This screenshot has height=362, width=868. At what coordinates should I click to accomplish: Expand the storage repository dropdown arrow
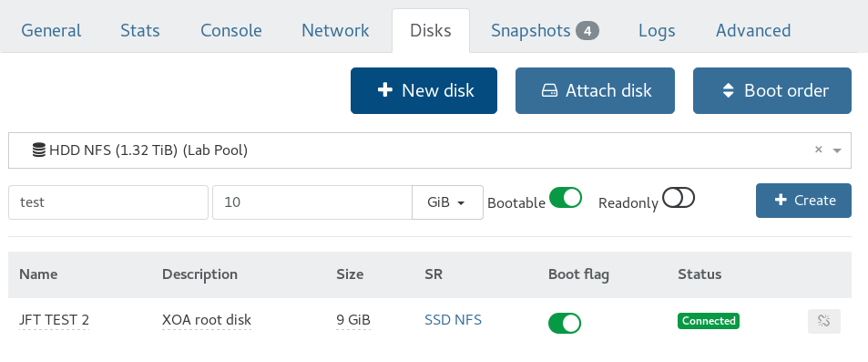(x=837, y=150)
